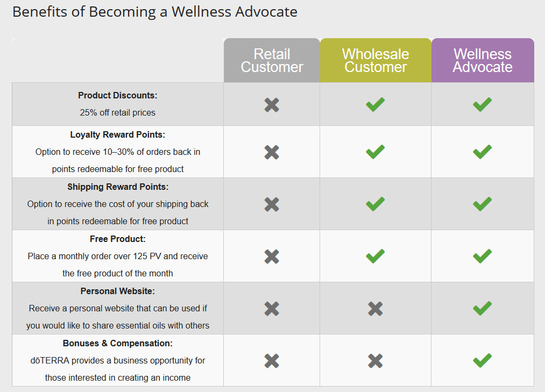
Task: Select the olive Wholesale Customer column header
Action: [376, 60]
